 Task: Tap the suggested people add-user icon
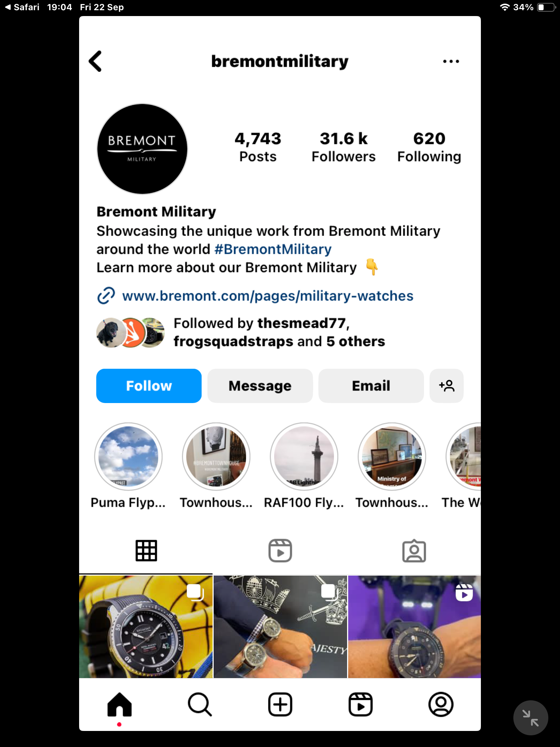(x=447, y=386)
